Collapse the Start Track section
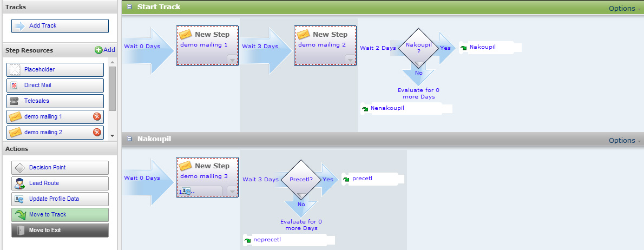The image size is (644, 250). [129, 7]
